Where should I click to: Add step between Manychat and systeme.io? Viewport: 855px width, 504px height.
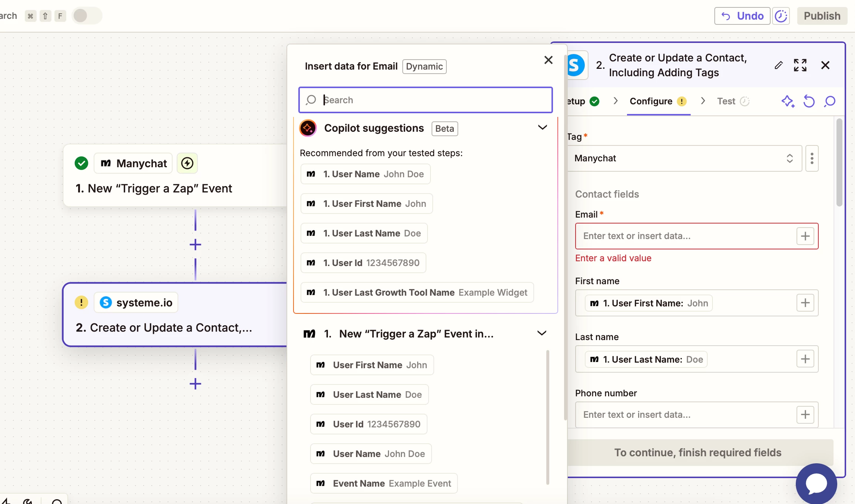click(x=195, y=245)
